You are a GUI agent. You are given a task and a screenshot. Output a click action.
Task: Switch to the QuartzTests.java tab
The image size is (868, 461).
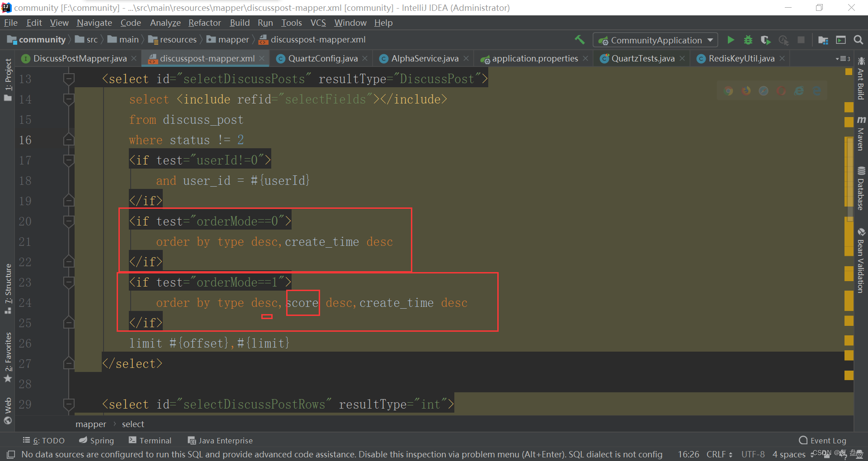click(x=642, y=59)
